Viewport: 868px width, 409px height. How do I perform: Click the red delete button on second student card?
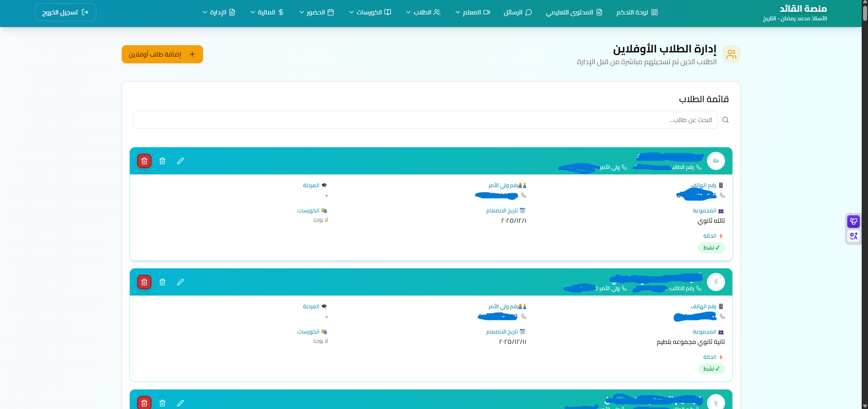pyautogui.click(x=144, y=282)
